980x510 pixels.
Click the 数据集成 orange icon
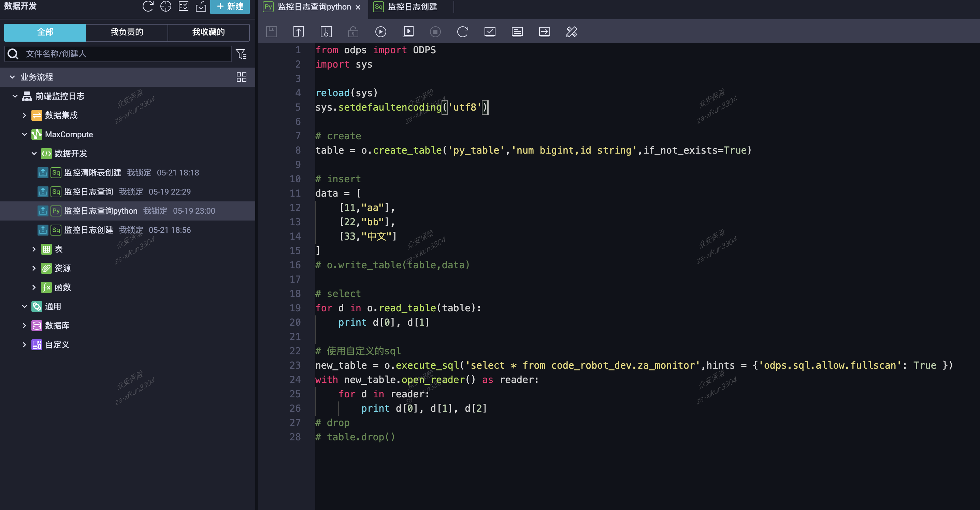[37, 115]
